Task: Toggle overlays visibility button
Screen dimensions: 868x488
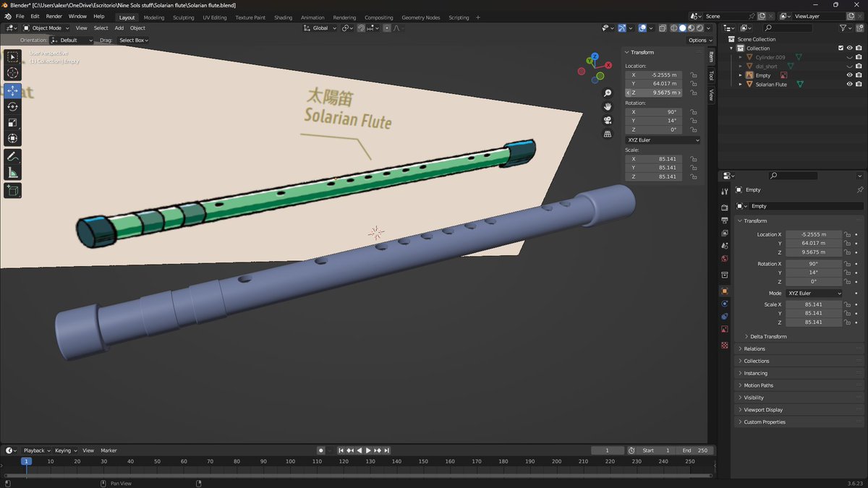Action: tap(642, 28)
